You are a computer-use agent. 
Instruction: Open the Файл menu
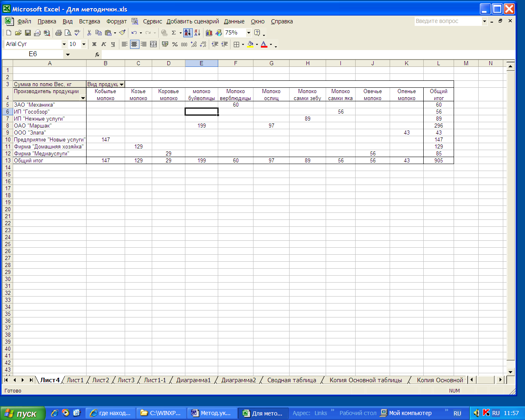(x=24, y=21)
